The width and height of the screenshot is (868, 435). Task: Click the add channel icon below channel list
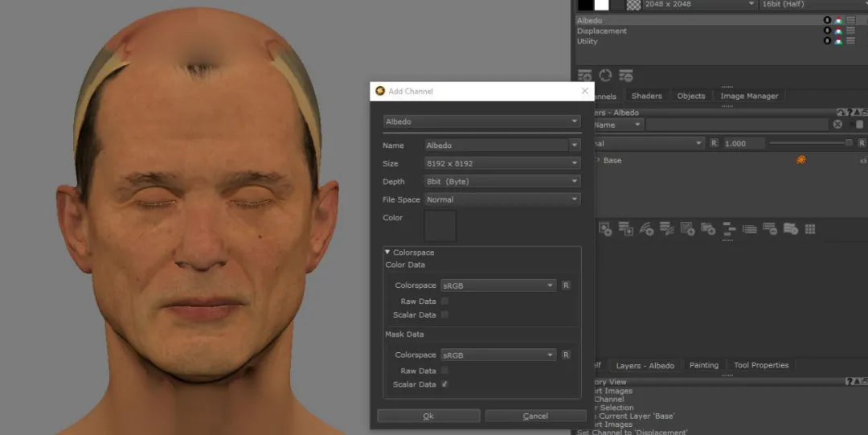(x=585, y=76)
